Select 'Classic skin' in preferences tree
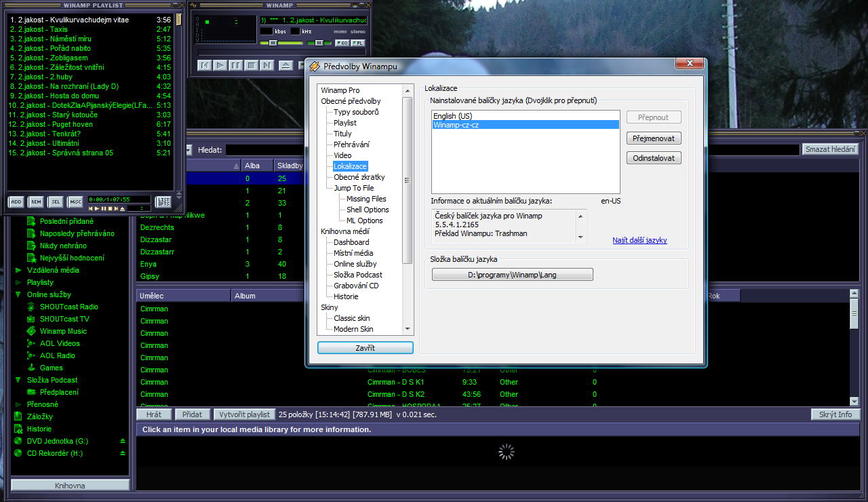The height and width of the screenshot is (502, 868). pos(352,318)
